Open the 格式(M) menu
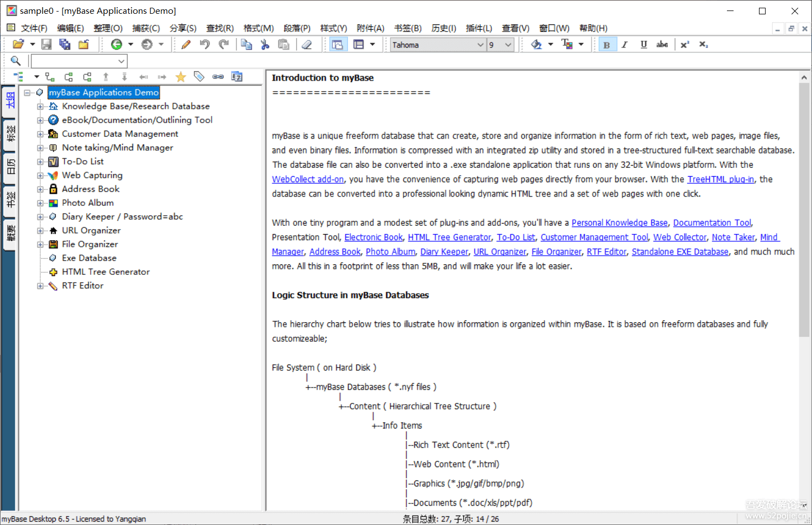The height and width of the screenshot is (525, 812). click(259, 28)
